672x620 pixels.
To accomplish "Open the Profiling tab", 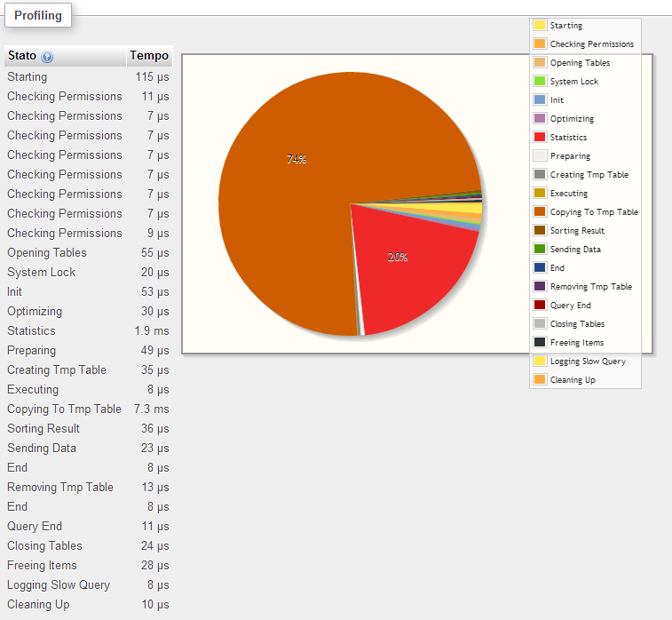I will (37, 16).
